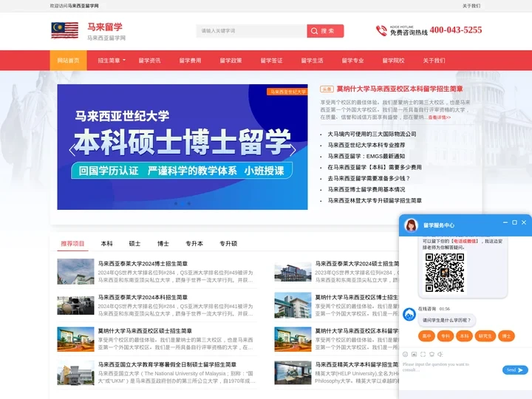532x399 pixels.
Task: Open 留学资讯 navigation item
Action: tap(149, 61)
